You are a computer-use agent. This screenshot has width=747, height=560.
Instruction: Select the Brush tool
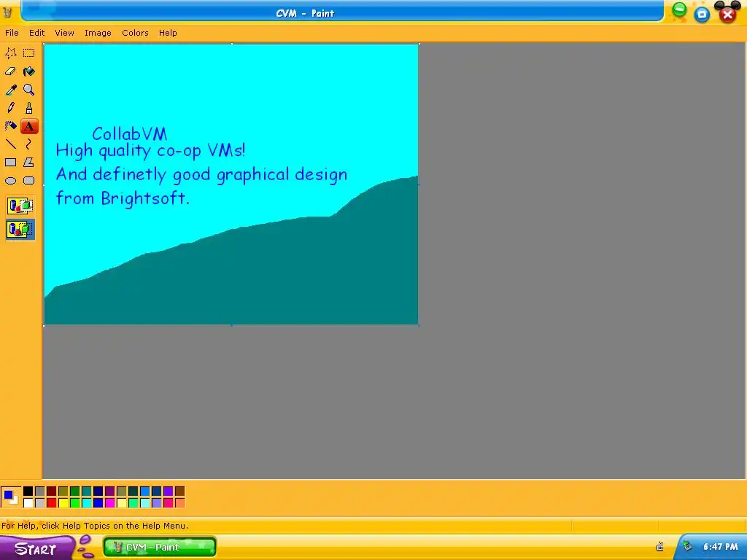pos(29,108)
